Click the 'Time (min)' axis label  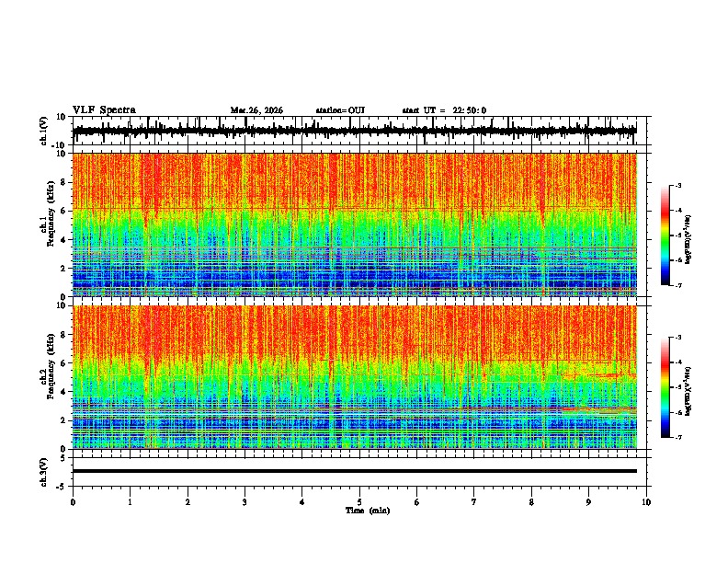[x=368, y=511]
